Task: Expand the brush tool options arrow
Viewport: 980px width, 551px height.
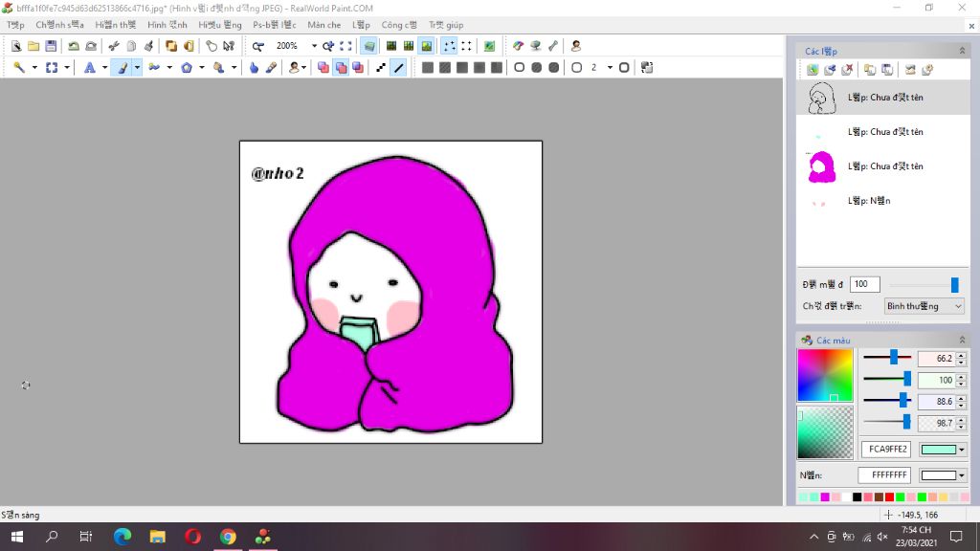Action: pos(137,68)
